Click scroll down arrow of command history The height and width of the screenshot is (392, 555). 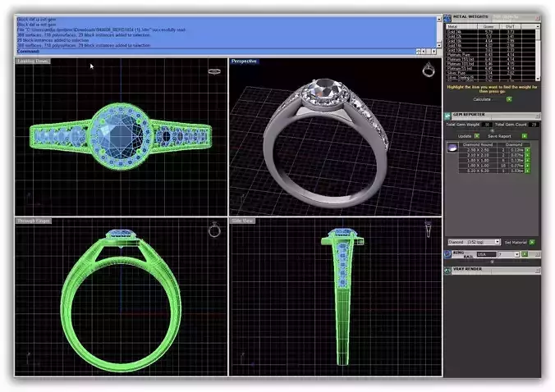(x=439, y=45)
